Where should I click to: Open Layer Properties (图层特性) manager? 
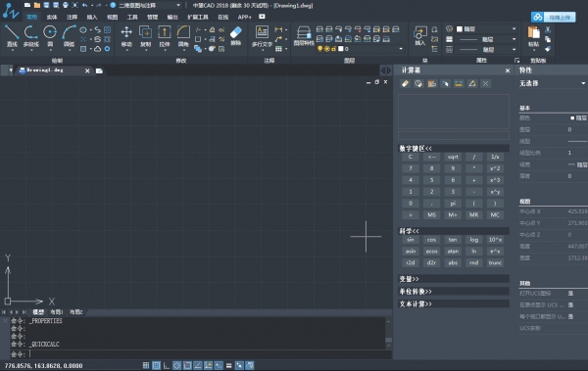coord(304,36)
